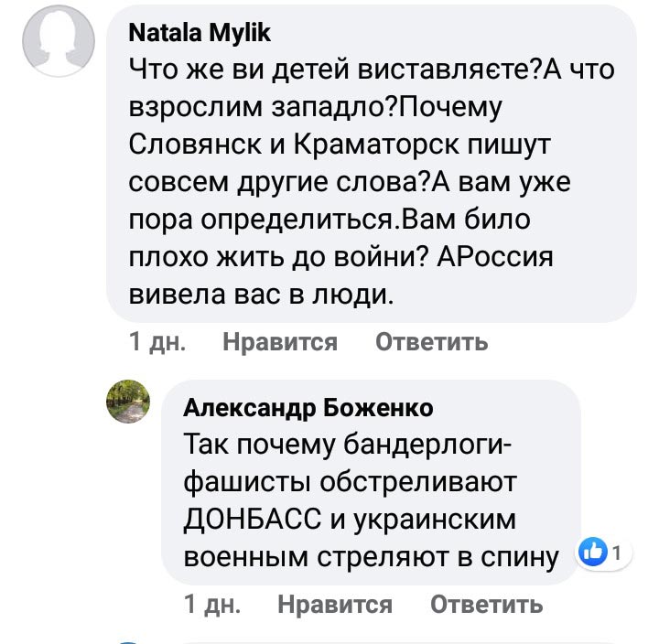659x644 pixels.
Task: Click the blue thumbs-up reaction icon
Action: click(594, 553)
